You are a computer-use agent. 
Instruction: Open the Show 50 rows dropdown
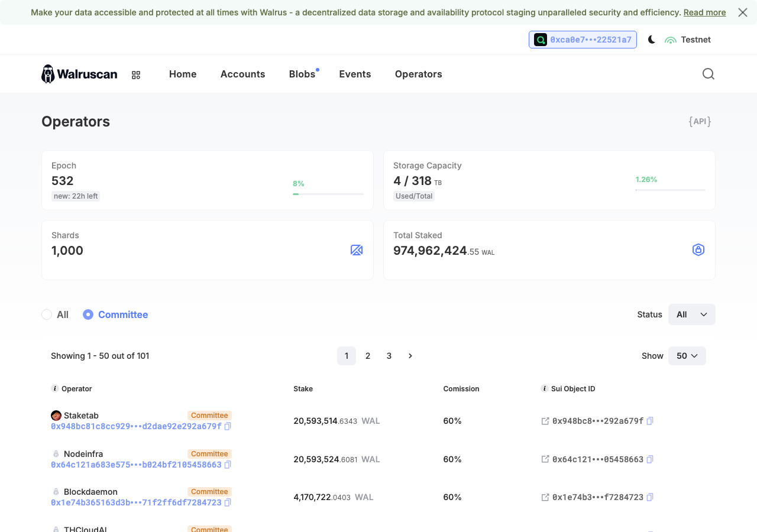point(687,356)
